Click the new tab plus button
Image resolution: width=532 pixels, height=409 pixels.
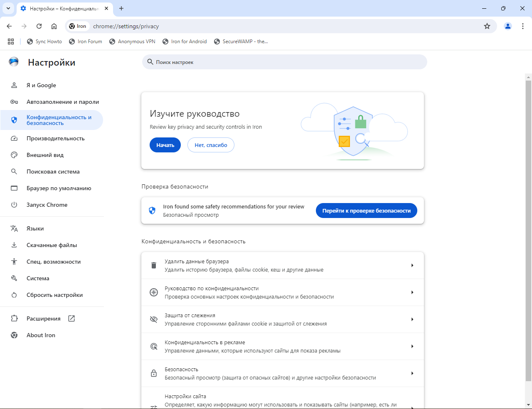click(121, 8)
